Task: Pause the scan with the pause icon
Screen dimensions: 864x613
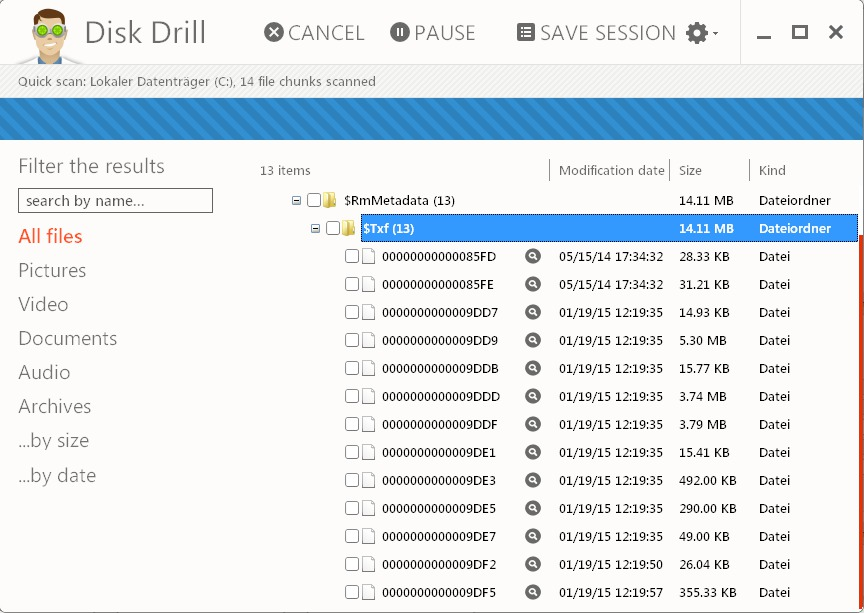Action: [x=400, y=33]
